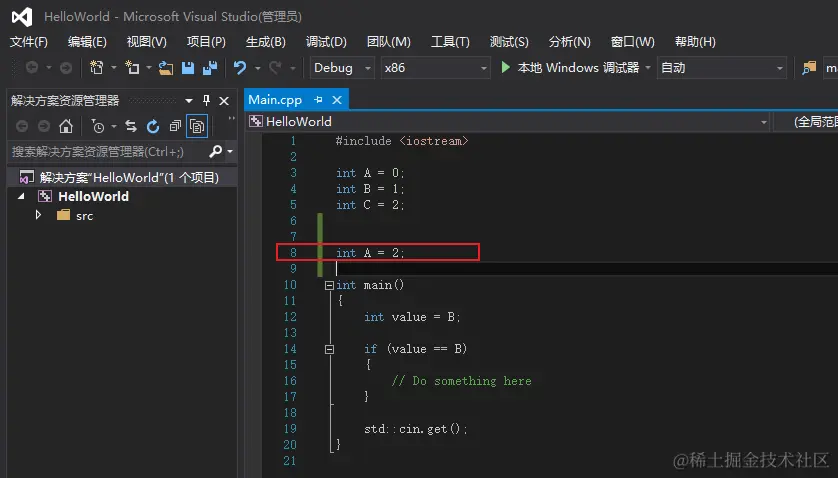This screenshot has width=838, height=478.
Task: Click the Save All toolbar icon
Action: point(210,67)
